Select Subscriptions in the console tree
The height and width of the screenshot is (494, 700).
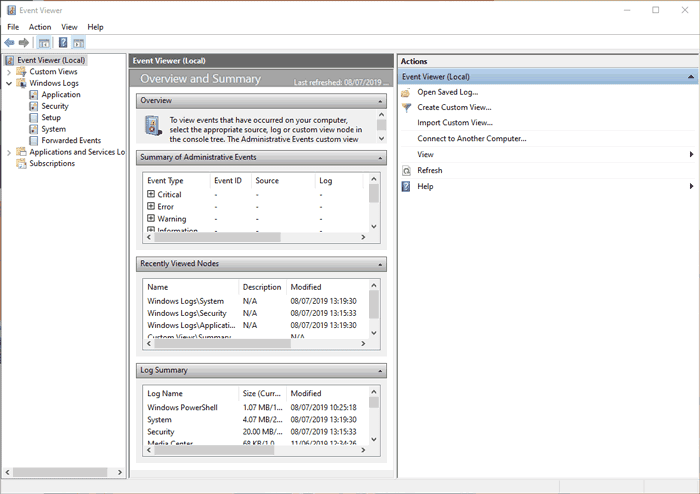52,164
